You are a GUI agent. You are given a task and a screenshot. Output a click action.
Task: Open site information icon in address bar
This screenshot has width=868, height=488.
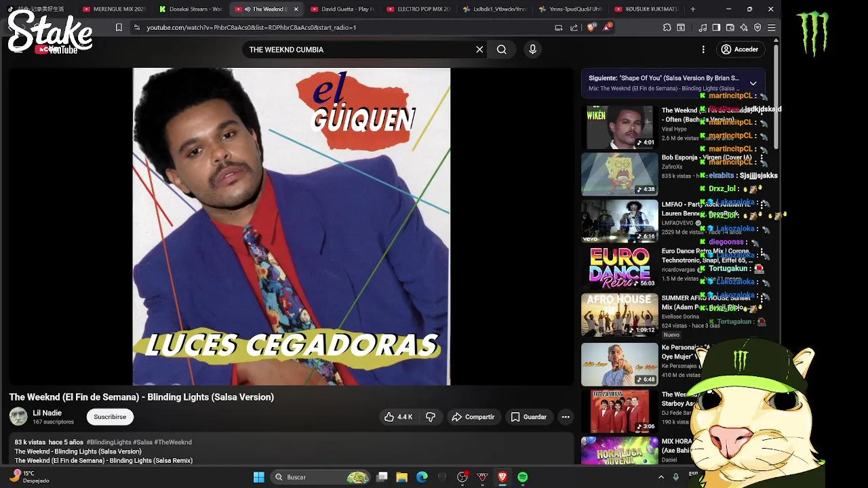pyautogui.click(x=136, y=27)
